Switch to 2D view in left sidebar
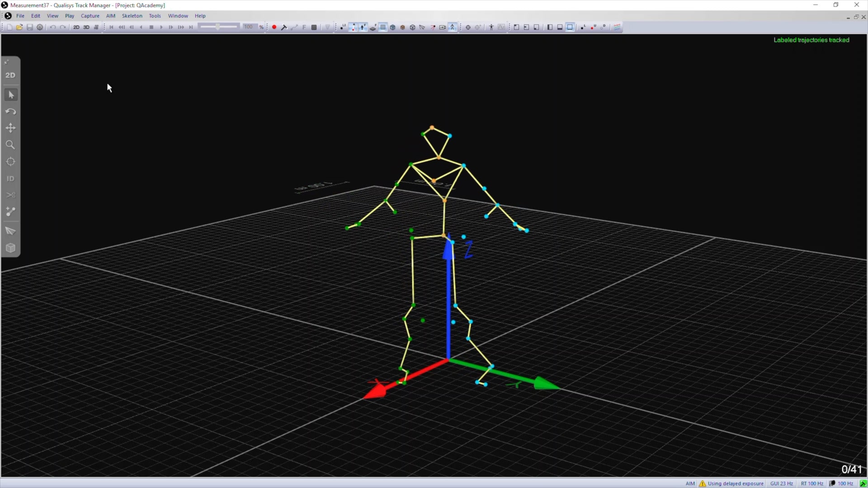The height and width of the screenshot is (488, 868). [10, 75]
